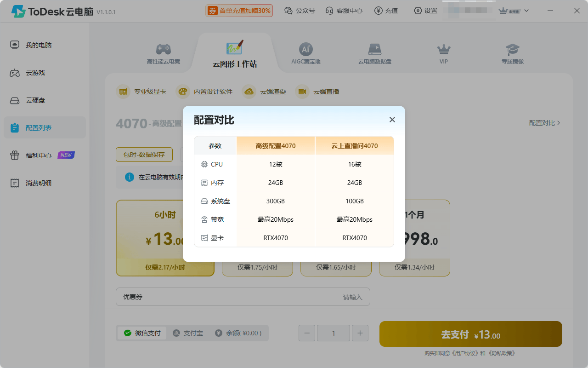Click the 云硬盘 drive icon

pyautogui.click(x=15, y=100)
